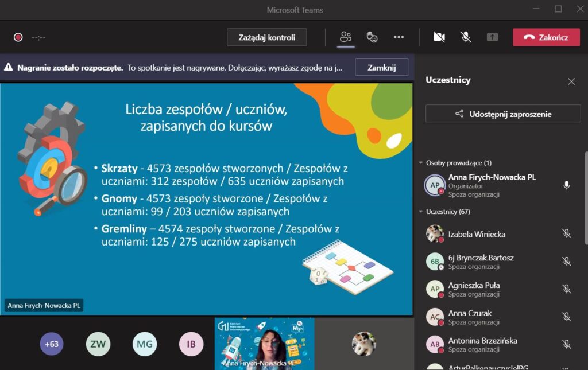Screen dimensions: 588x370
Task: Collapse the Uczestnicy (67) list section
Action: click(421, 212)
